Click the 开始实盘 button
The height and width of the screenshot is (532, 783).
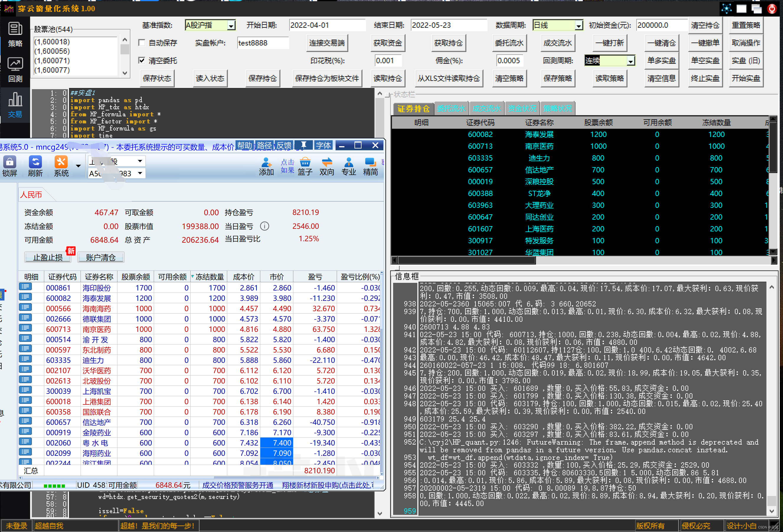[x=746, y=78]
